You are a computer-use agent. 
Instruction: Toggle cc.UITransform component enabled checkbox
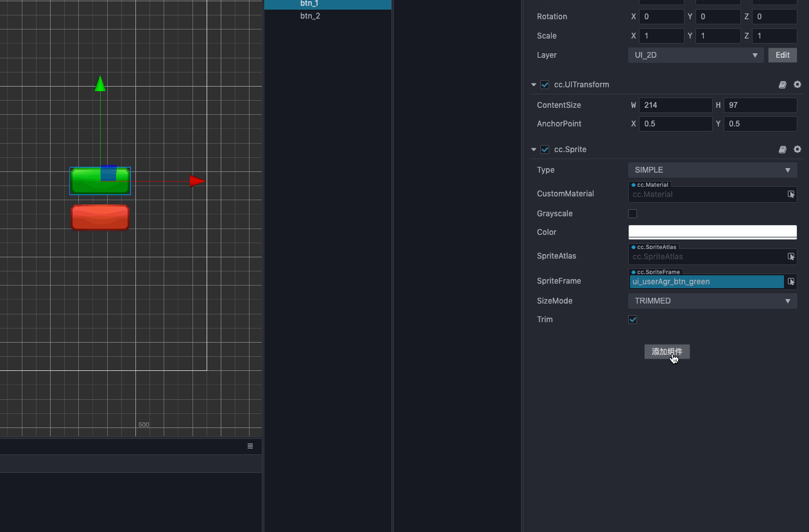point(545,85)
